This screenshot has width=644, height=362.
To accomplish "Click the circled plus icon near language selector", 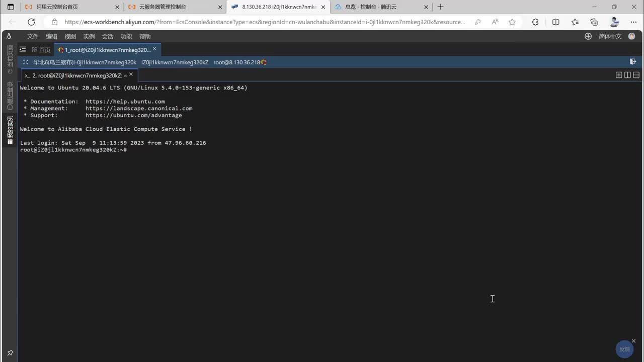I will tap(588, 36).
